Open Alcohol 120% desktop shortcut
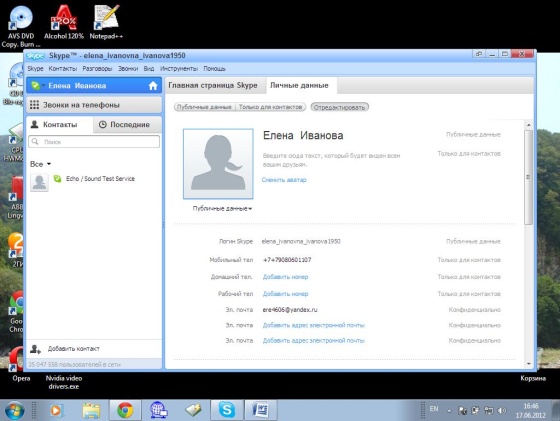The width and height of the screenshot is (560, 421). (x=64, y=22)
